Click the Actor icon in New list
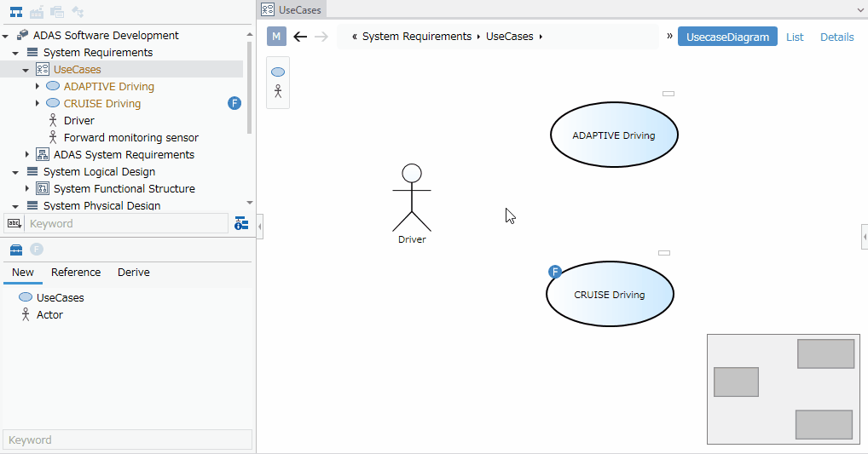Screen dimensions: 868x454 26,314
